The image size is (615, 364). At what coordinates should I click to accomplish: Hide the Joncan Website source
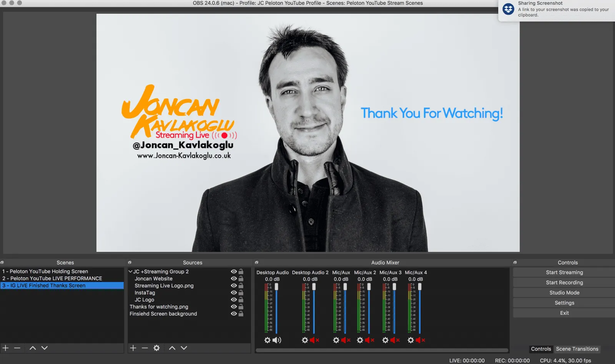(x=234, y=279)
